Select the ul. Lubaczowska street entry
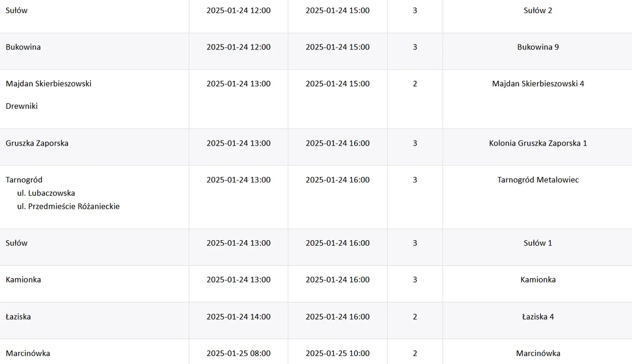The image size is (632, 364). coord(46,193)
